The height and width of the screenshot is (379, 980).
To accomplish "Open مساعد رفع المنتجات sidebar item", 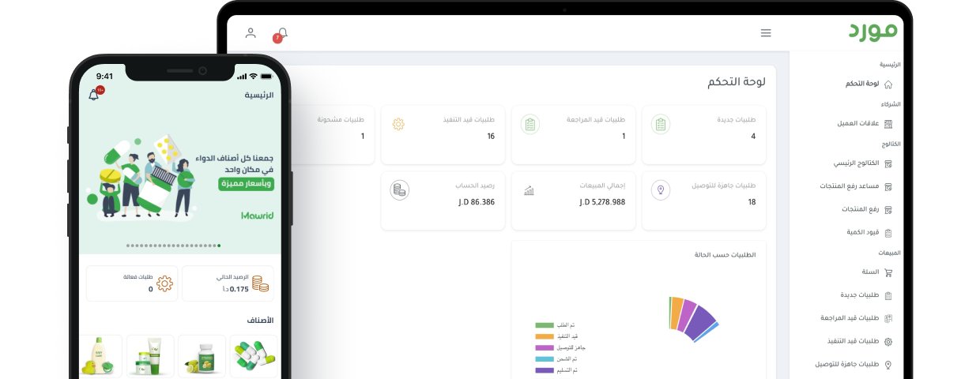I will coord(850,186).
